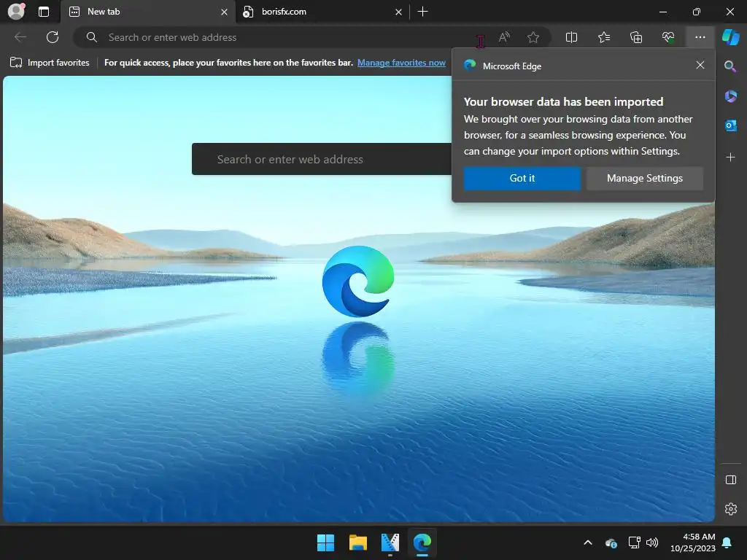The height and width of the screenshot is (560, 747).
Task: Open the Favorites list icon
Action: click(603, 37)
